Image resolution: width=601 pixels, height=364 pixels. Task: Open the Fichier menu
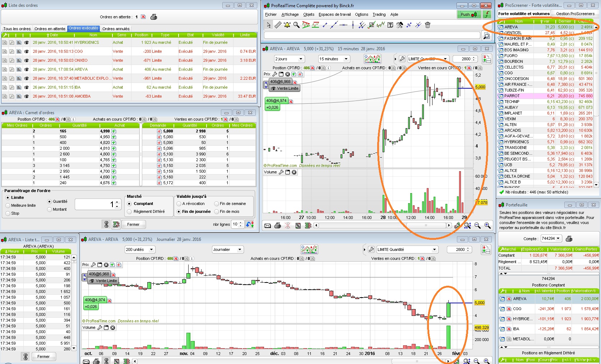pos(271,14)
